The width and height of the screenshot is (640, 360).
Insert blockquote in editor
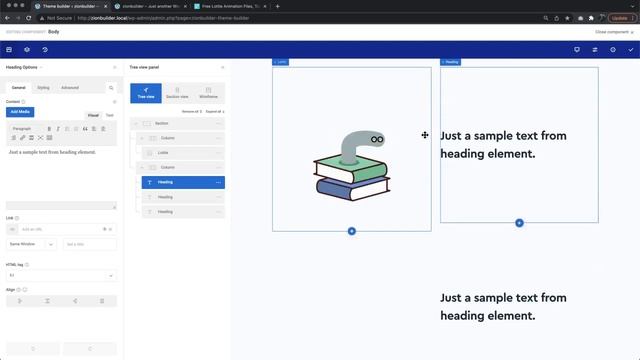pos(85,129)
